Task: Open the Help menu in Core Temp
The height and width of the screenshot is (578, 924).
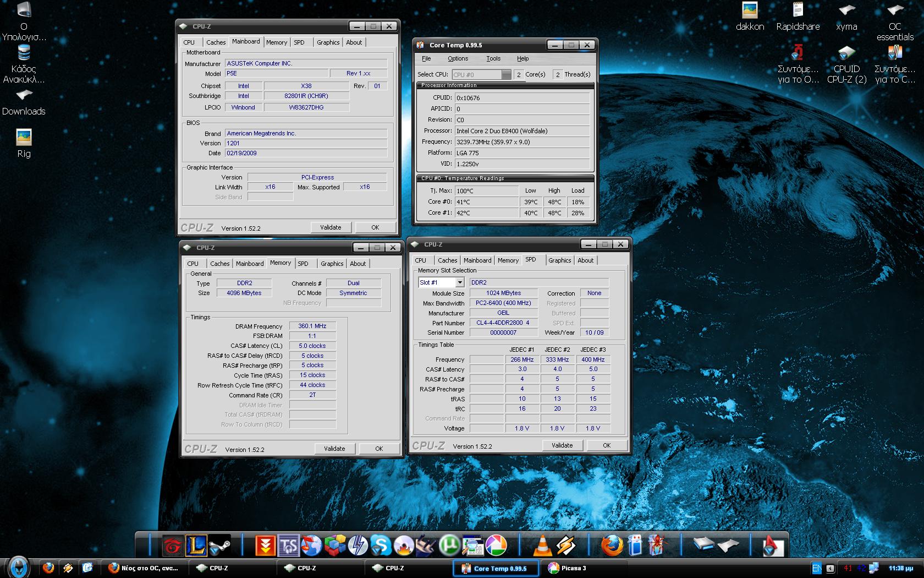Action: [522, 58]
